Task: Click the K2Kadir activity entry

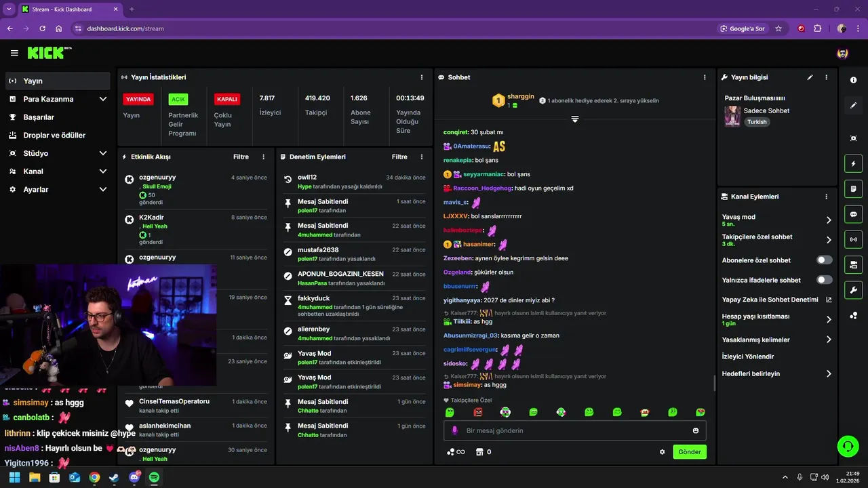Action: 195,228
